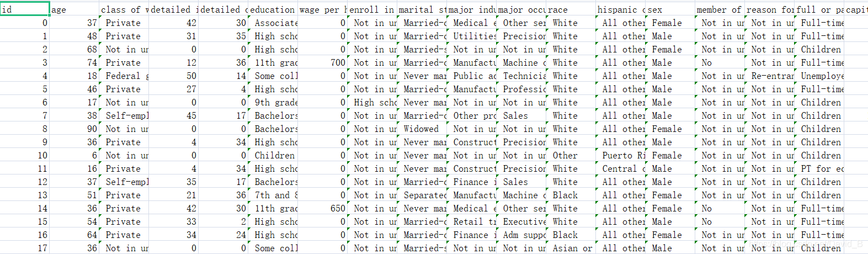Click race 'Black' in row 13
Screen dimensions: 868x254
coord(571,195)
